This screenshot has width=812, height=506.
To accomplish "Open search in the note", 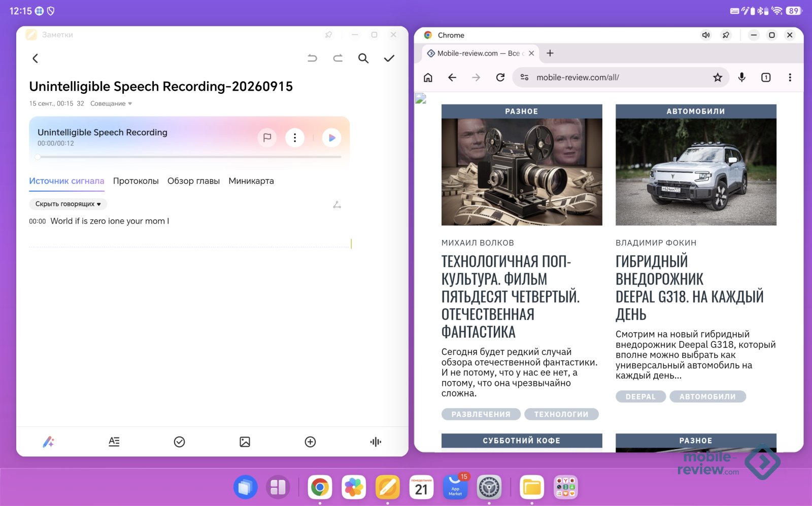I will click(363, 58).
